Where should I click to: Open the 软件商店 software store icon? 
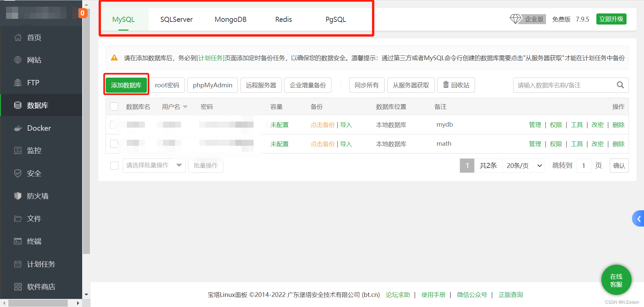point(18,287)
